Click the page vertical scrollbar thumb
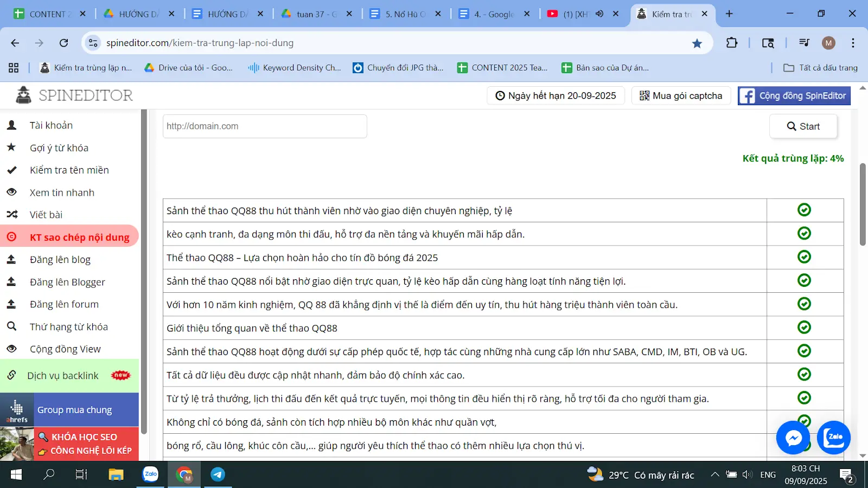Screen dimensions: 868x488 (x=863, y=204)
